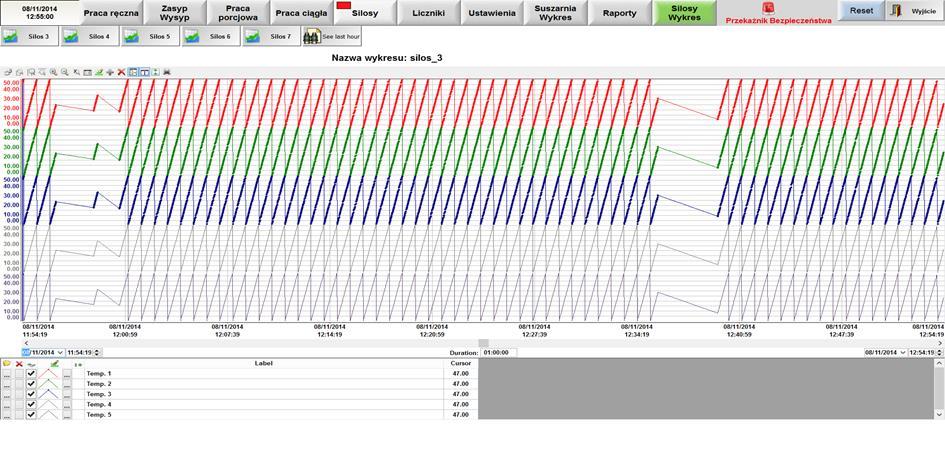Click the gray window icon in chart toolbar
The width and height of the screenshot is (945, 463).
point(87,72)
